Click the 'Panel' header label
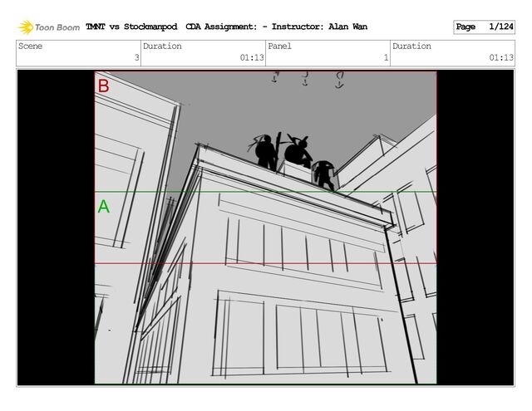The height and width of the screenshot is (411, 532). [279, 46]
